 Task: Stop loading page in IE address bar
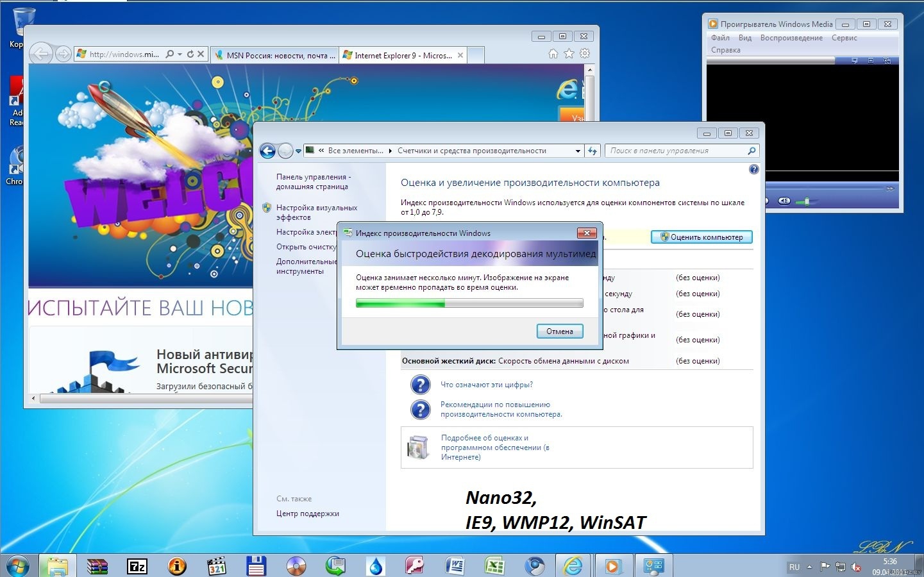point(201,54)
